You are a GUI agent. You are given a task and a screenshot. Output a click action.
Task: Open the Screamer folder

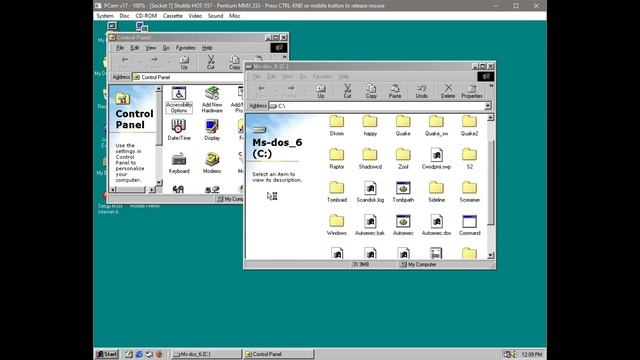pyautogui.click(x=469, y=191)
